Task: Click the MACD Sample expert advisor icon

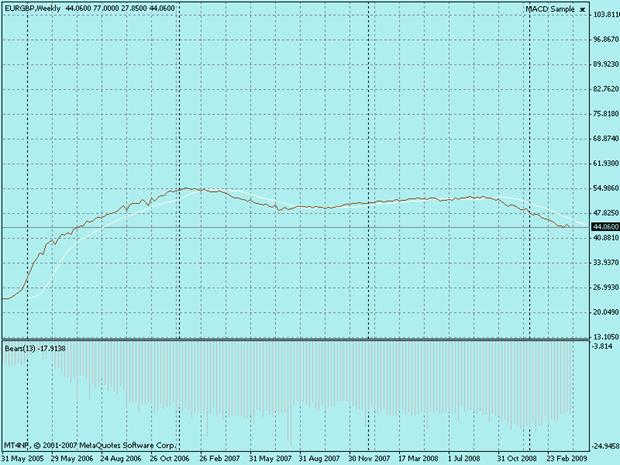Action: pos(584,9)
